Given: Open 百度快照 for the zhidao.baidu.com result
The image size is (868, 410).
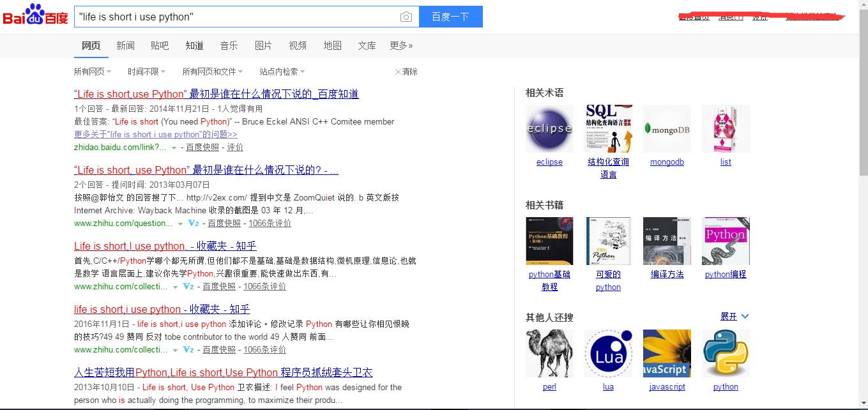Looking at the screenshot, I should point(202,147).
